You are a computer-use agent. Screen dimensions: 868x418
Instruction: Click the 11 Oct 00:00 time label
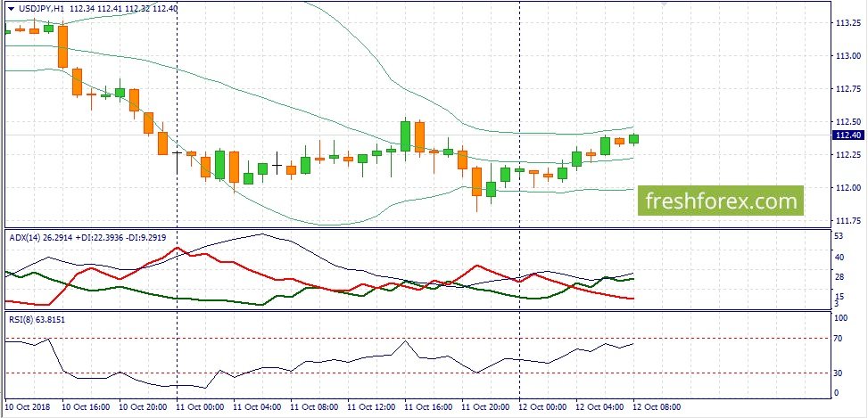point(198,406)
